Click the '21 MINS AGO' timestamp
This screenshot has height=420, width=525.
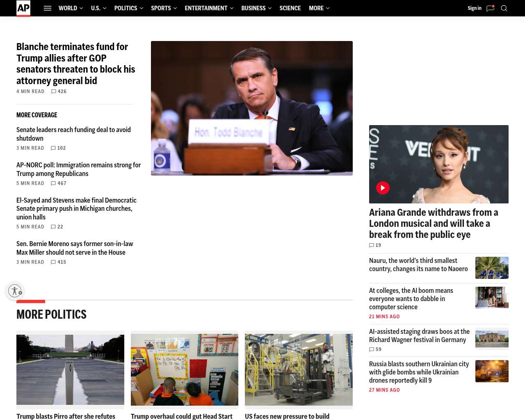[x=384, y=317]
